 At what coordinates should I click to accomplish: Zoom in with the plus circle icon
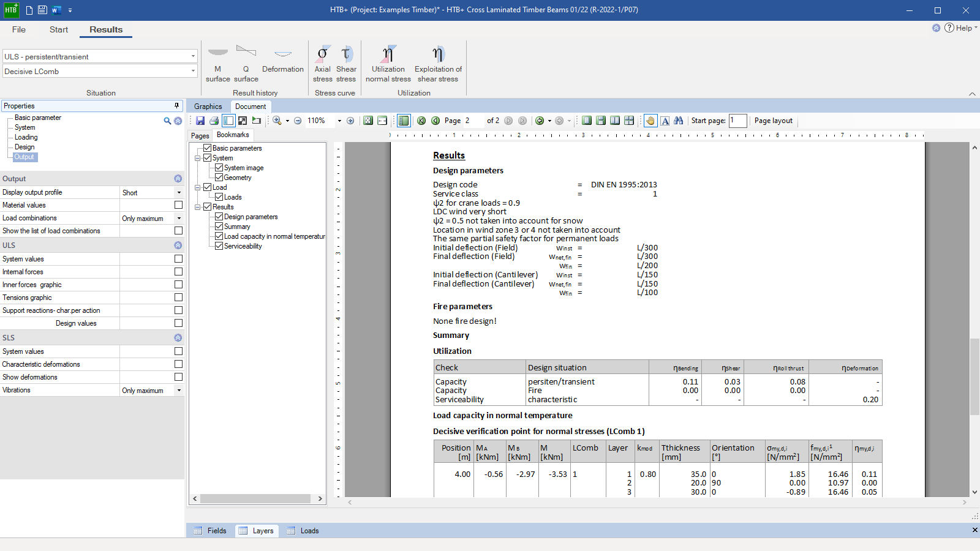(x=350, y=121)
